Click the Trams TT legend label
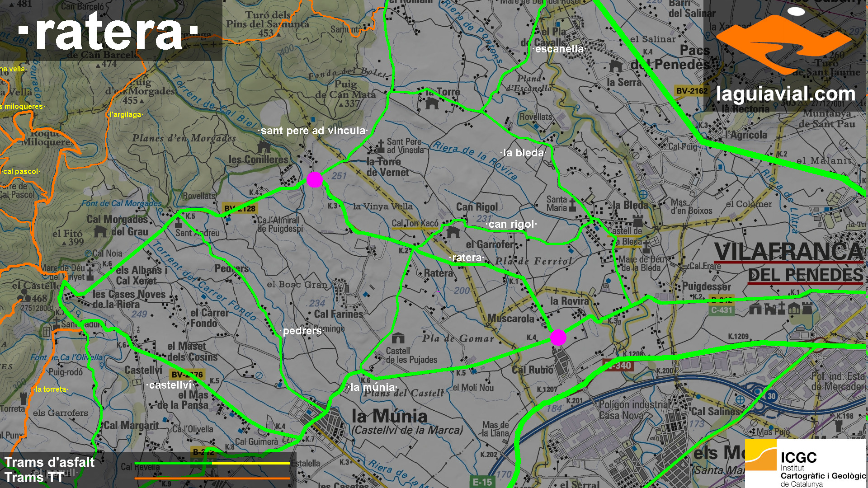Image resolution: width=868 pixels, height=488 pixels. pyautogui.click(x=34, y=478)
